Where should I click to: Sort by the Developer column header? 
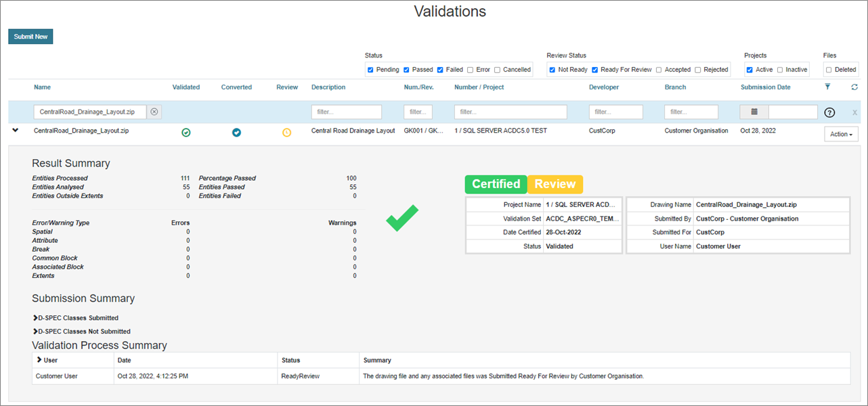coord(604,87)
